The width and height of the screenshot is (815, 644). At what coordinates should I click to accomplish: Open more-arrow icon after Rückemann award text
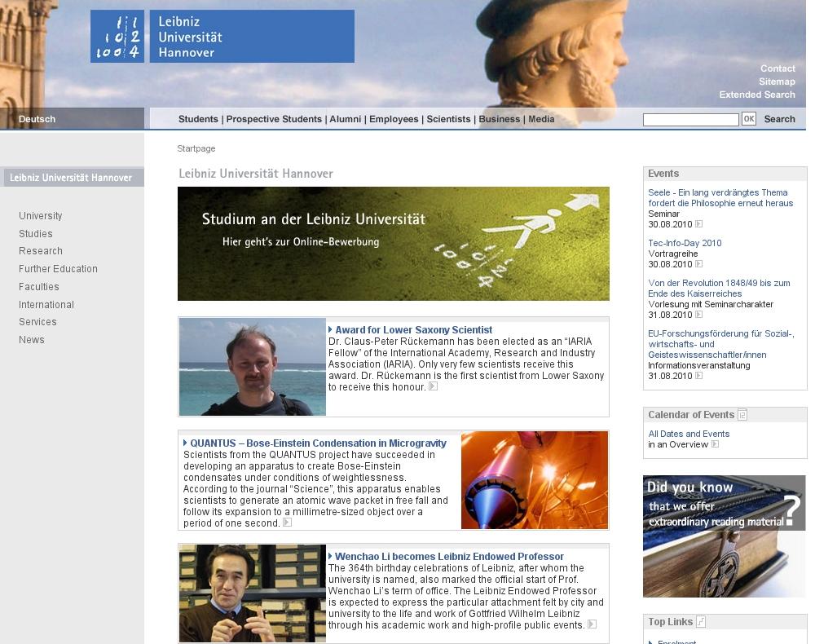[433, 386]
